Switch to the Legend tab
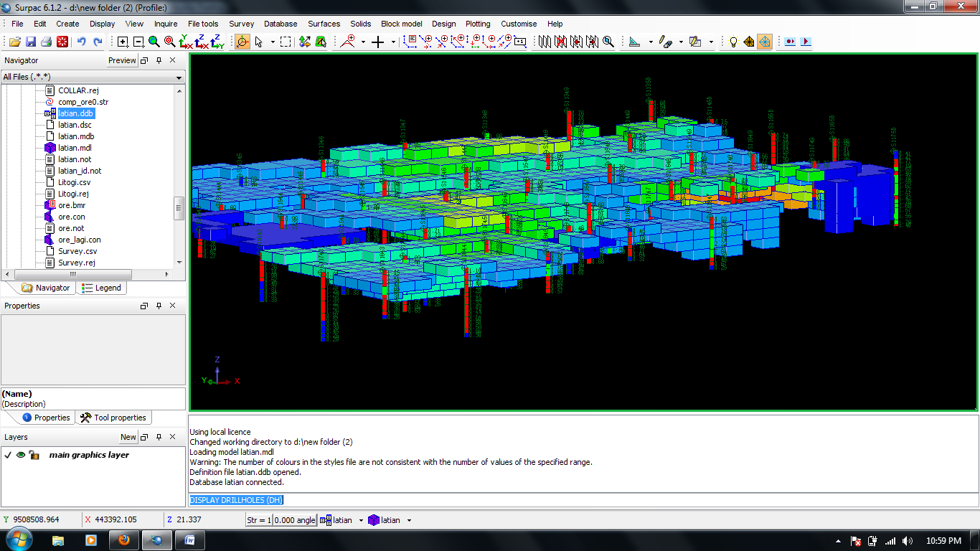 pos(101,288)
